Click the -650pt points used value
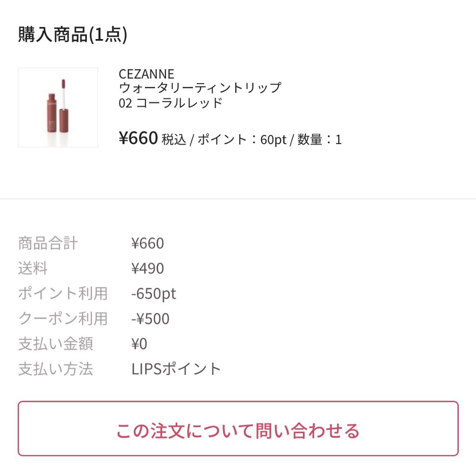The width and height of the screenshot is (476, 476). click(153, 293)
